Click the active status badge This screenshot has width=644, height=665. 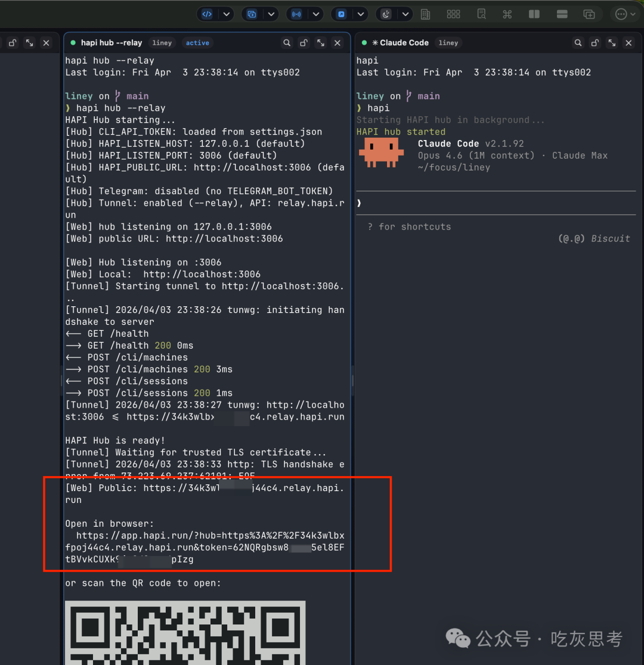click(x=197, y=43)
